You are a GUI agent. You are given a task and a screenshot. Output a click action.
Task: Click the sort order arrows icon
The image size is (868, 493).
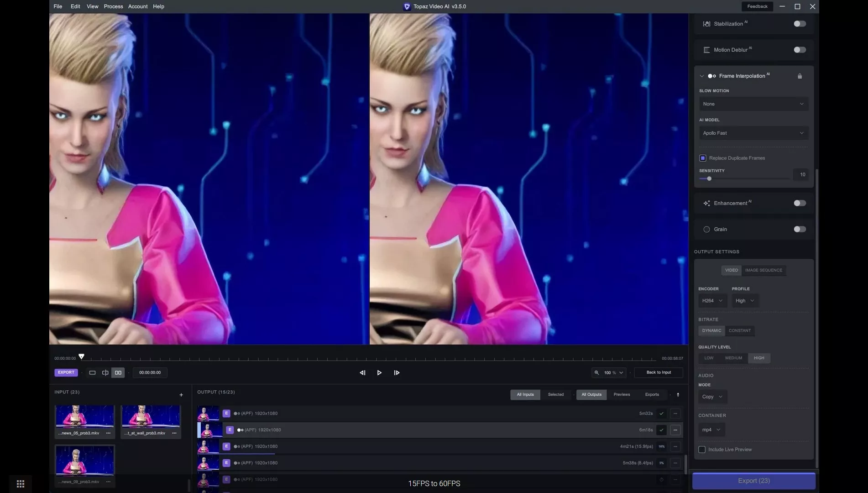[x=678, y=394]
